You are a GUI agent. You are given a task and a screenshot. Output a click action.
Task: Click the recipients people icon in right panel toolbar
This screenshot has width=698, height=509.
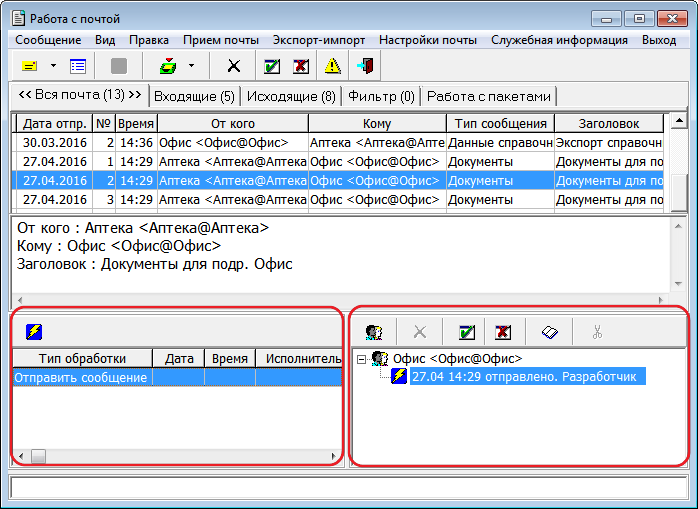(374, 332)
